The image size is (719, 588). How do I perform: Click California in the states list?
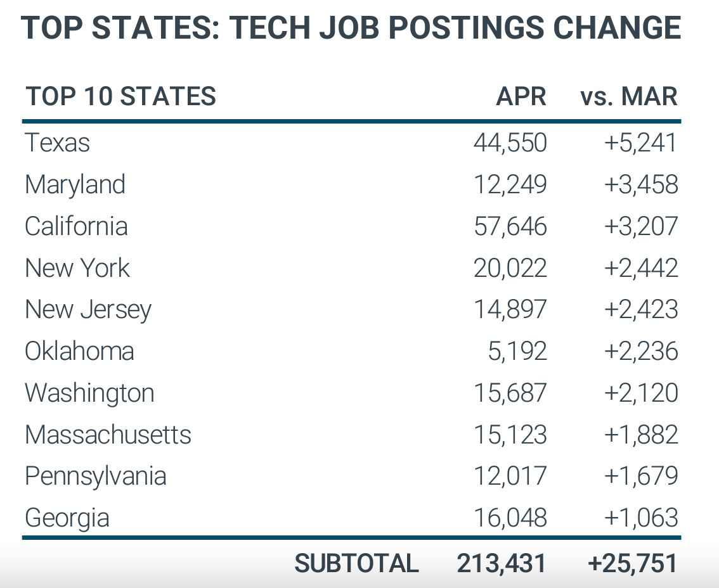[x=76, y=226]
